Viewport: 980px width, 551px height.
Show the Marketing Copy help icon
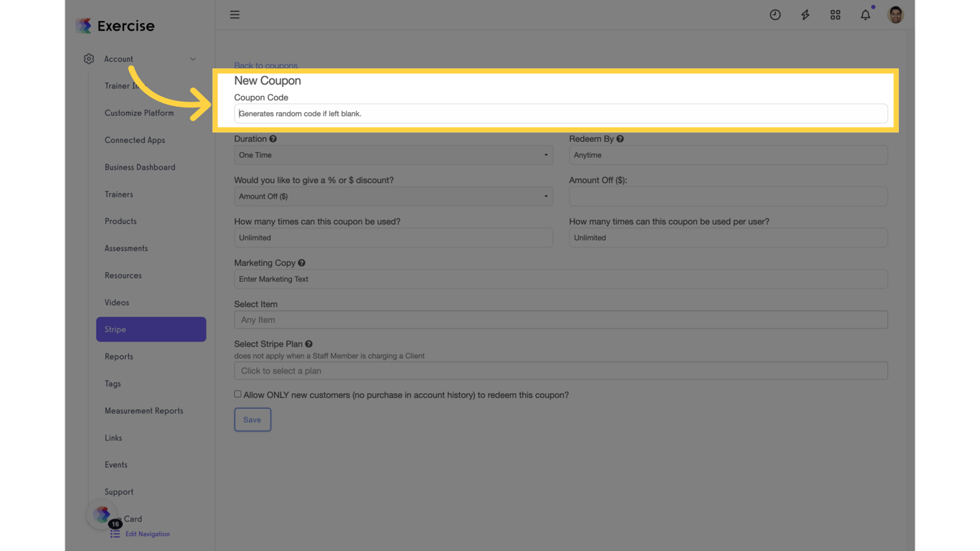pyautogui.click(x=301, y=263)
